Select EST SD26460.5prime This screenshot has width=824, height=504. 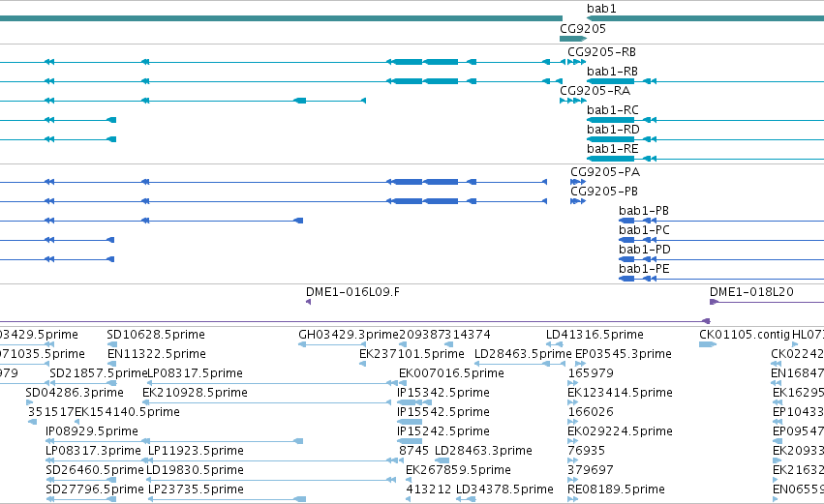point(95,471)
